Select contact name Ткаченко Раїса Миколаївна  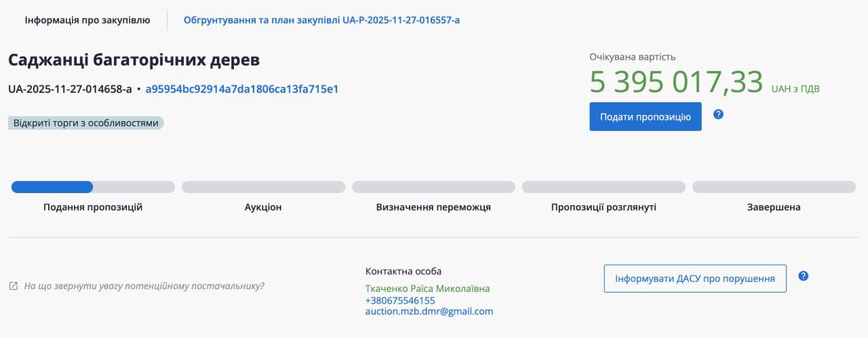coord(427,289)
